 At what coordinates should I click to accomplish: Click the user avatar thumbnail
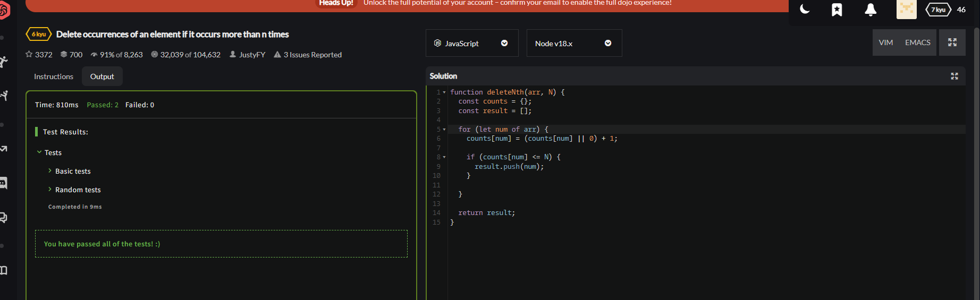coord(906,10)
